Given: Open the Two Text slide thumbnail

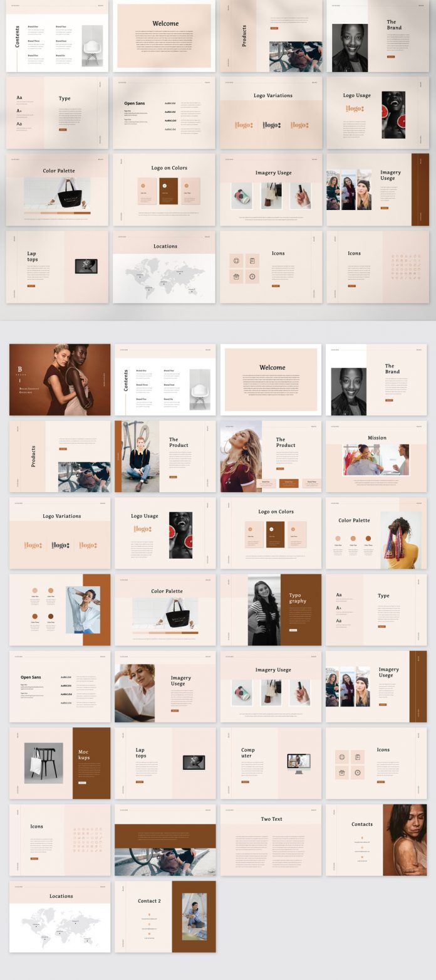Looking at the screenshot, I should (271, 840).
